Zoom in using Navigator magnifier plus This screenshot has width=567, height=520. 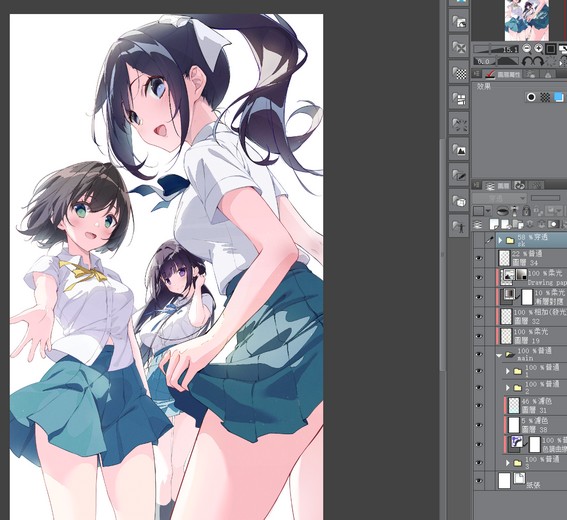[x=538, y=48]
